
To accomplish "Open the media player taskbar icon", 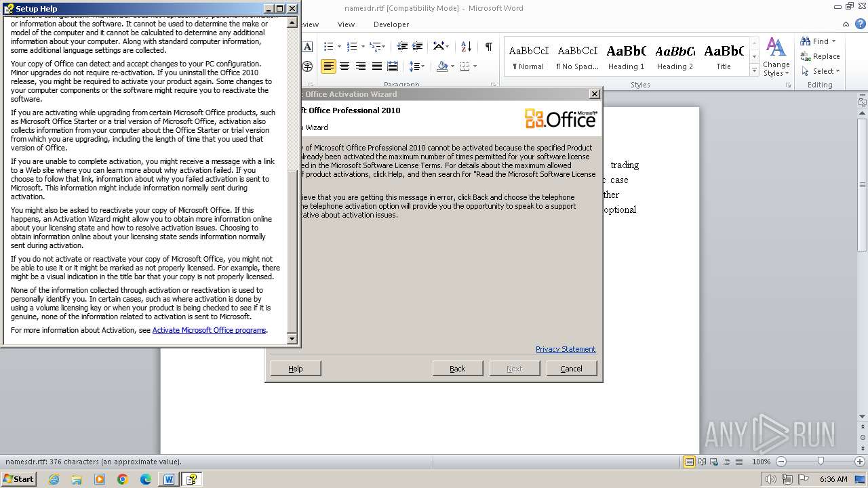I will pos(100,479).
